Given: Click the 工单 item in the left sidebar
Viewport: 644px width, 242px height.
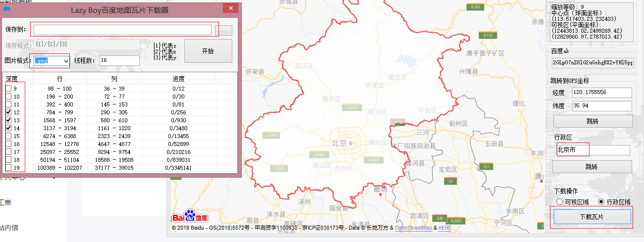Looking at the screenshot, I should [x=5, y=202].
